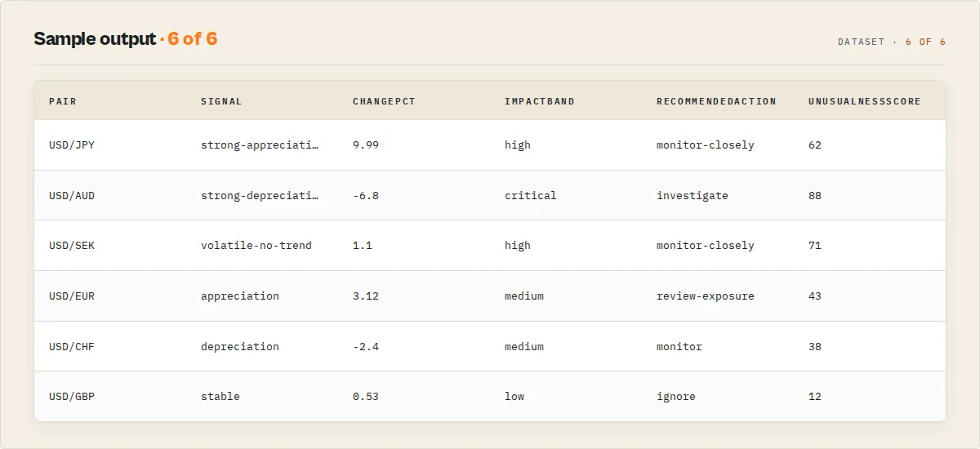Click the ignore action cell
Screen dimensions: 980x449
676,396
